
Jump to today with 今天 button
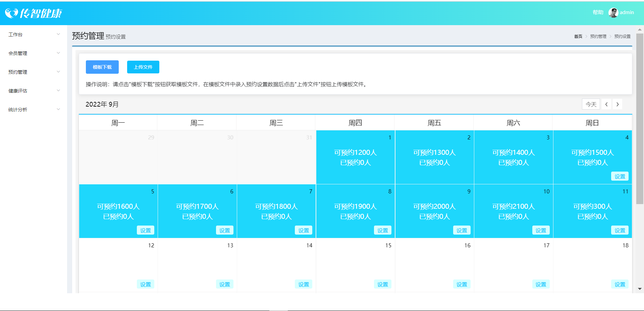591,104
